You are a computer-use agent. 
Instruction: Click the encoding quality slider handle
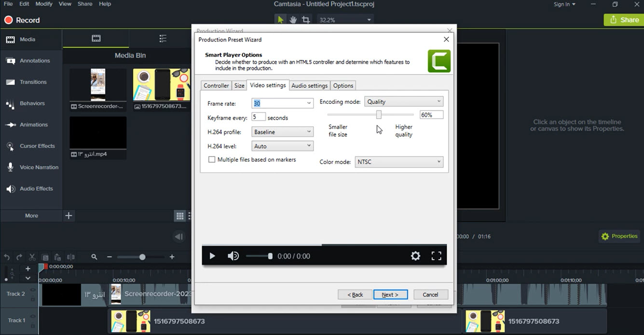point(379,114)
